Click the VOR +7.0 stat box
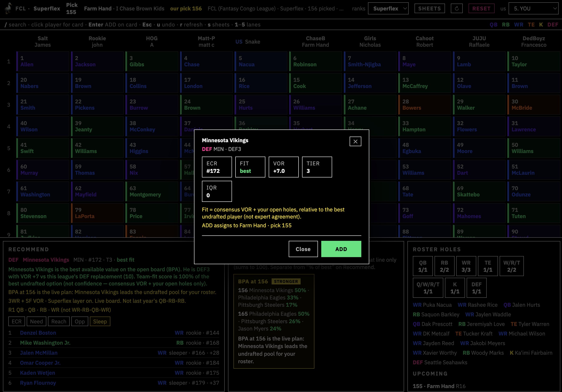 click(x=284, y=167)
